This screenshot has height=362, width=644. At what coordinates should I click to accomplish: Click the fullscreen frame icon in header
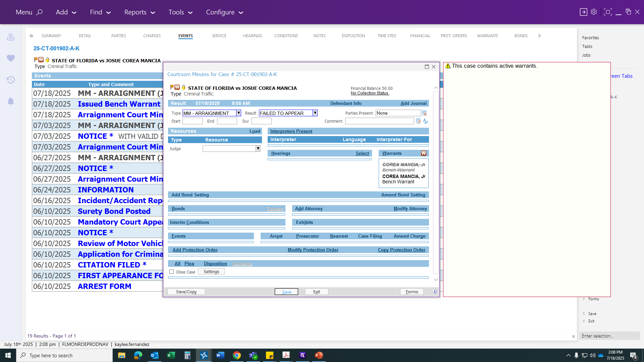(x=607, y=12)
